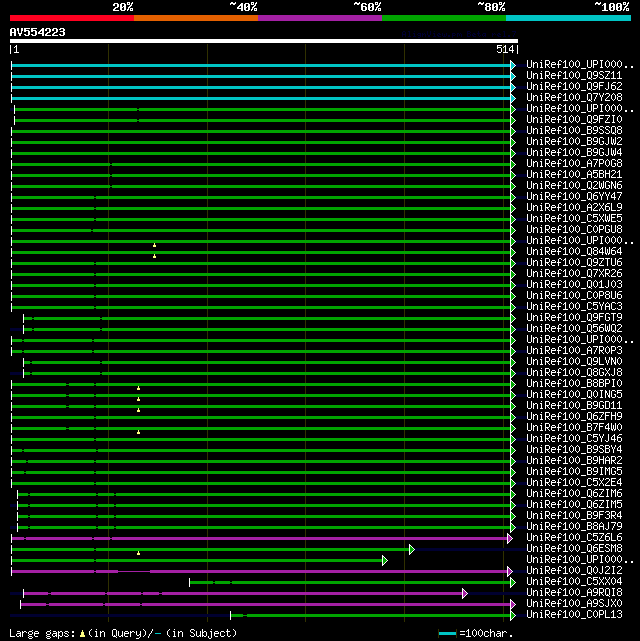Open the UniRef100_Q9FJ62 hit label
This screenshot has height=641, width=640.
(x=574, y=87)
